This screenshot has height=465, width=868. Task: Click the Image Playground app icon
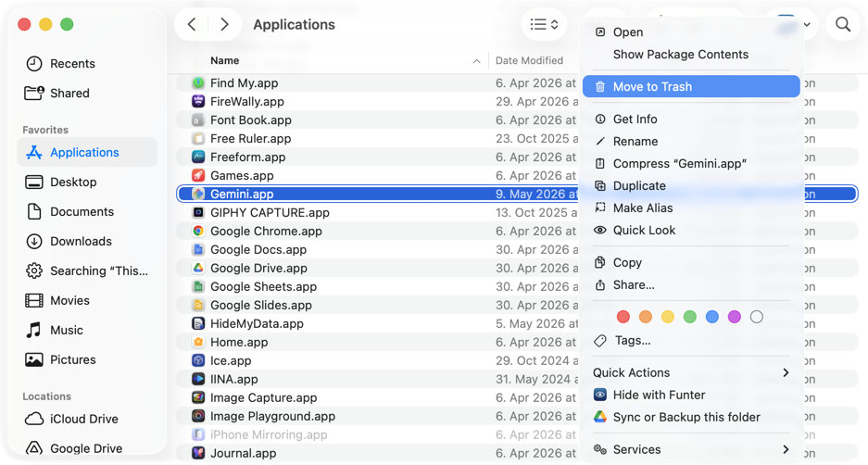point(198,416)
